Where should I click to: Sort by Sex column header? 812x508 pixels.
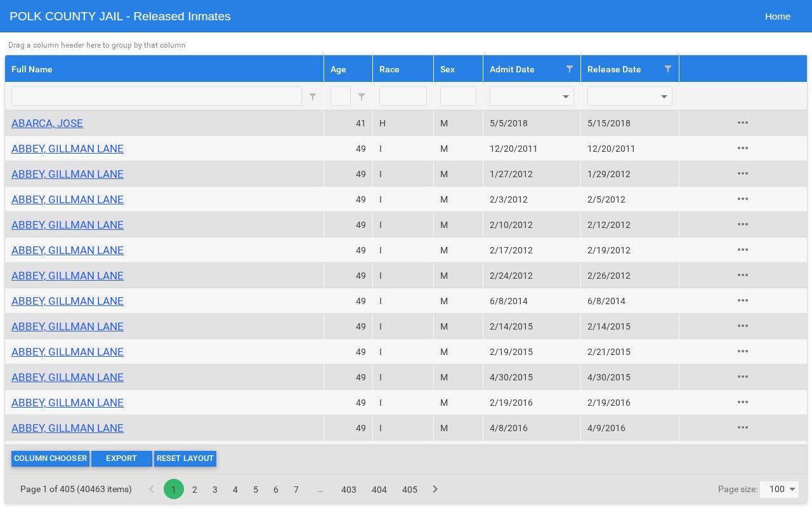pyautogui.click(x=458, y=69)
